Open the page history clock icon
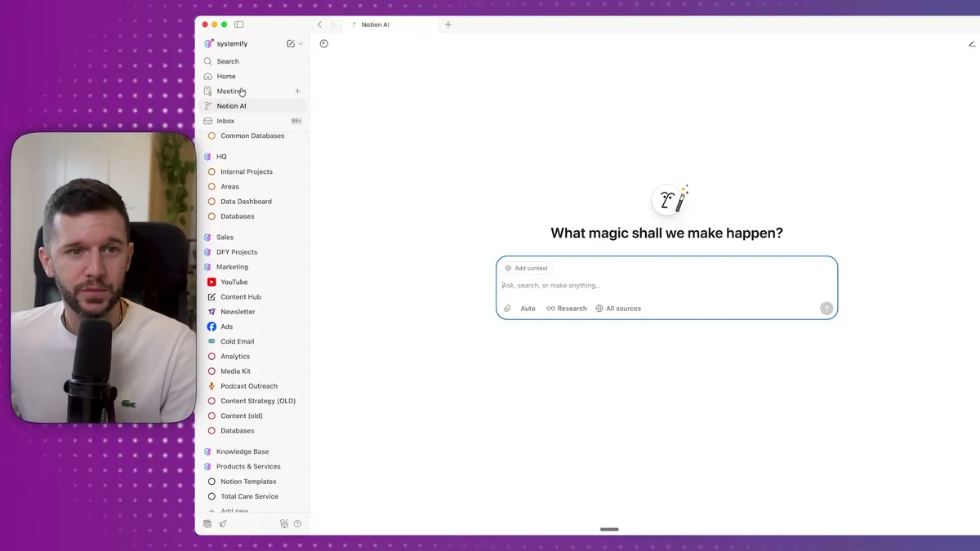The image size is (980, 551). coord(323,43)
